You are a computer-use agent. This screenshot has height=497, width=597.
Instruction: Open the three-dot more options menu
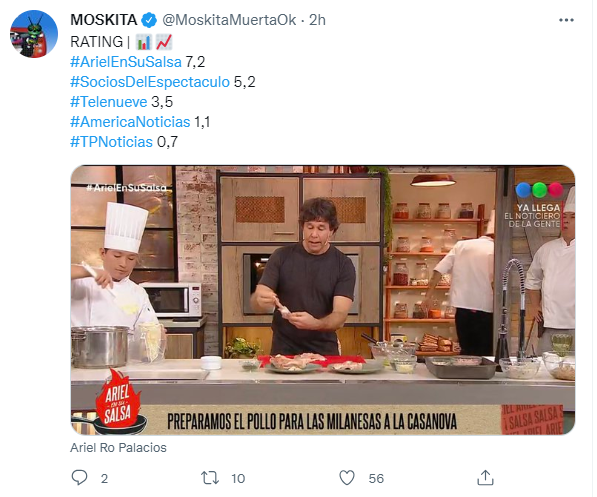point(566,20)
